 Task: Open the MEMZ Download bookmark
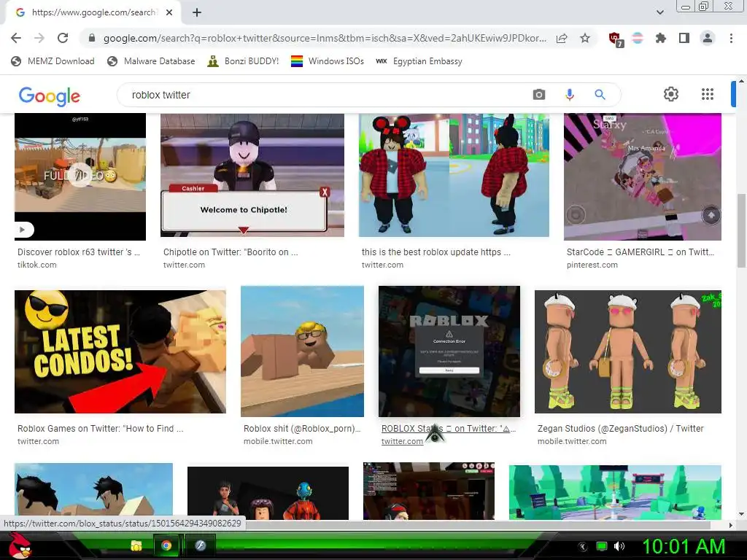[53, 61]
